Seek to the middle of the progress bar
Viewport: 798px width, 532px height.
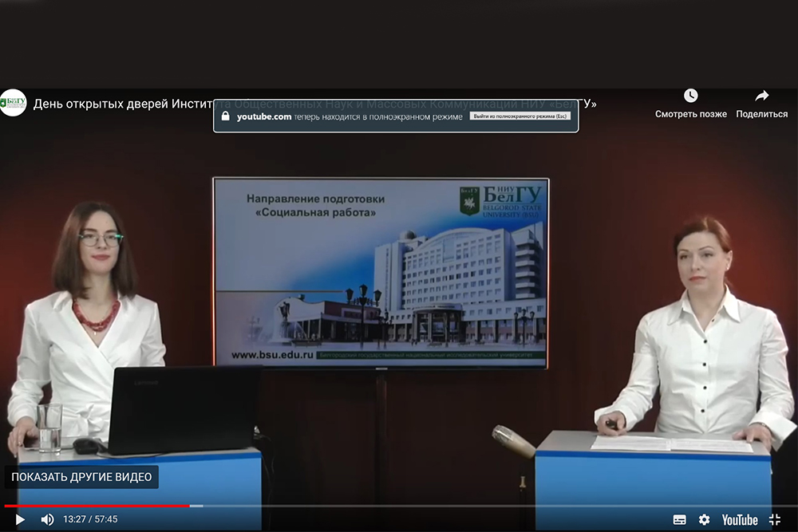pos(399,506)
